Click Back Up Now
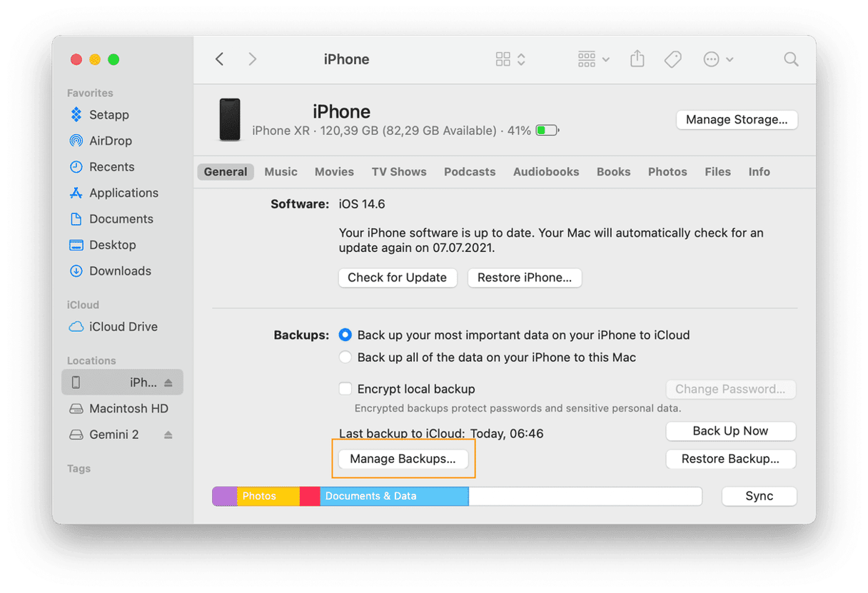 [730, 431]
